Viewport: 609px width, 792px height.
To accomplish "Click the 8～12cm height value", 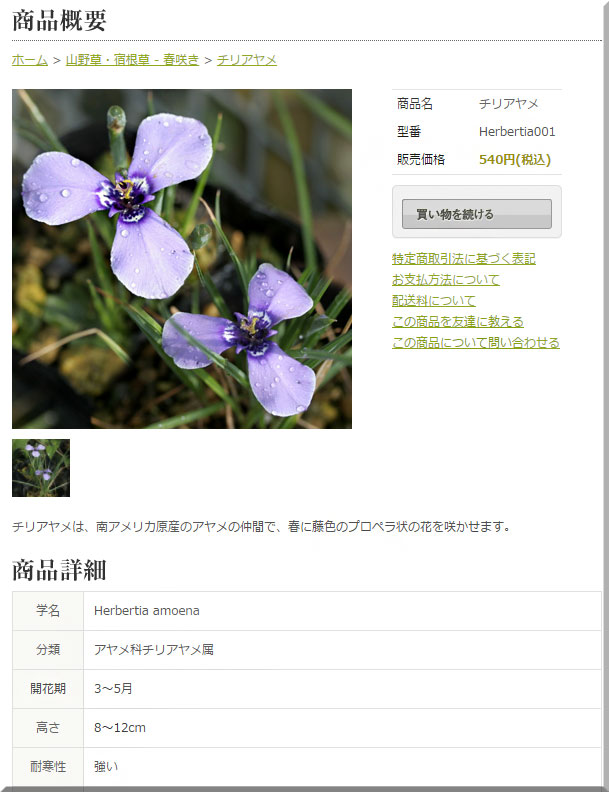I will (x=120, y=728).
